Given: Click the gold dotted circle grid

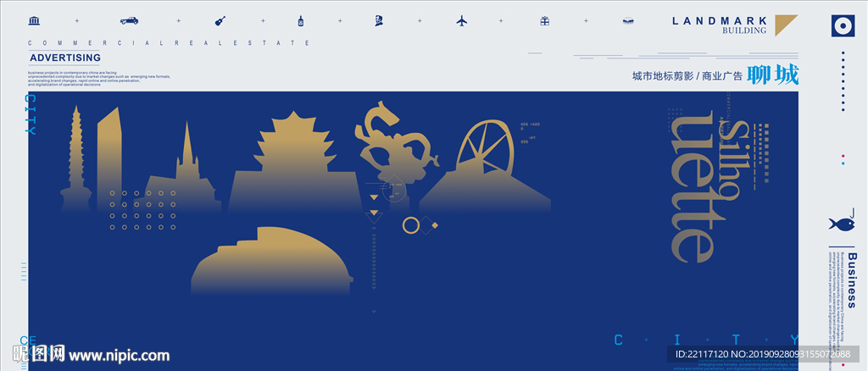Looking at the screenshot, I should [x=142, y=210].
